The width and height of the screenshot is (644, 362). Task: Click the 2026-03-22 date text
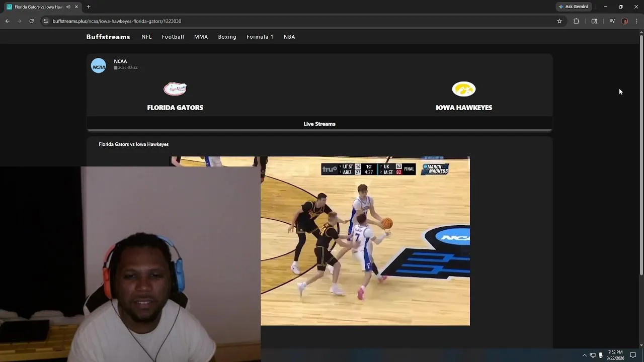[x=128, y=67]
